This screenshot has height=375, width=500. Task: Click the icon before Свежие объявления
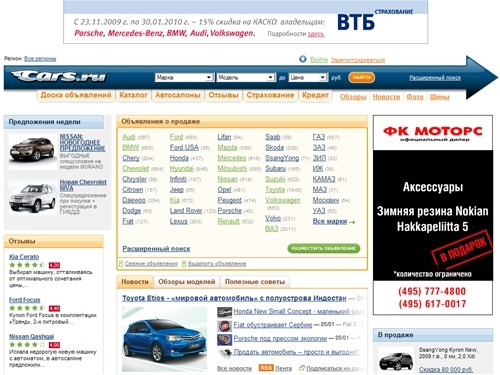(x=121, y=264)
